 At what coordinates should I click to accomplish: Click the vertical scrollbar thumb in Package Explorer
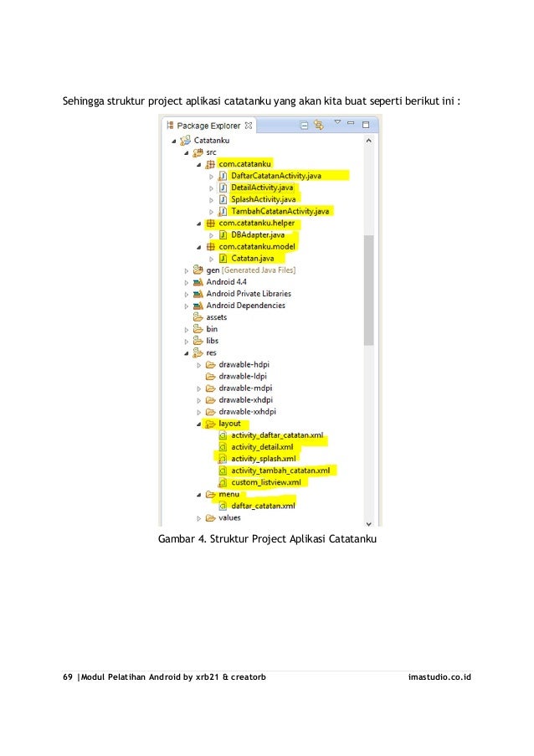tap(368, 291)
